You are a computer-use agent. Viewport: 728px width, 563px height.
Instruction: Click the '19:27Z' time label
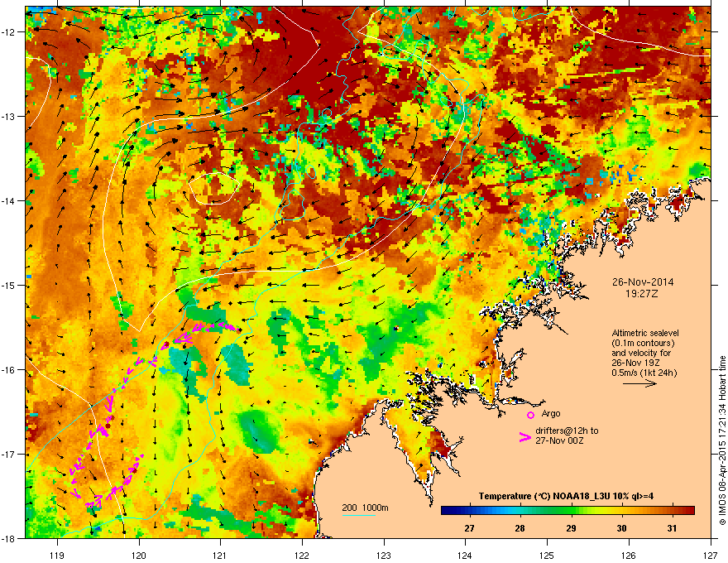click(x=642, y=294)
